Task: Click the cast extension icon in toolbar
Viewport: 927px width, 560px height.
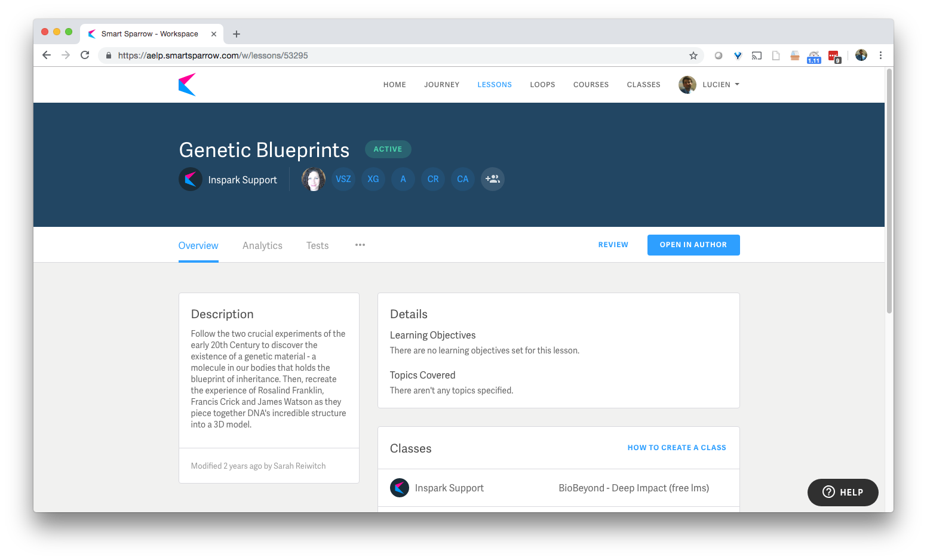Action: click(757, 56)
